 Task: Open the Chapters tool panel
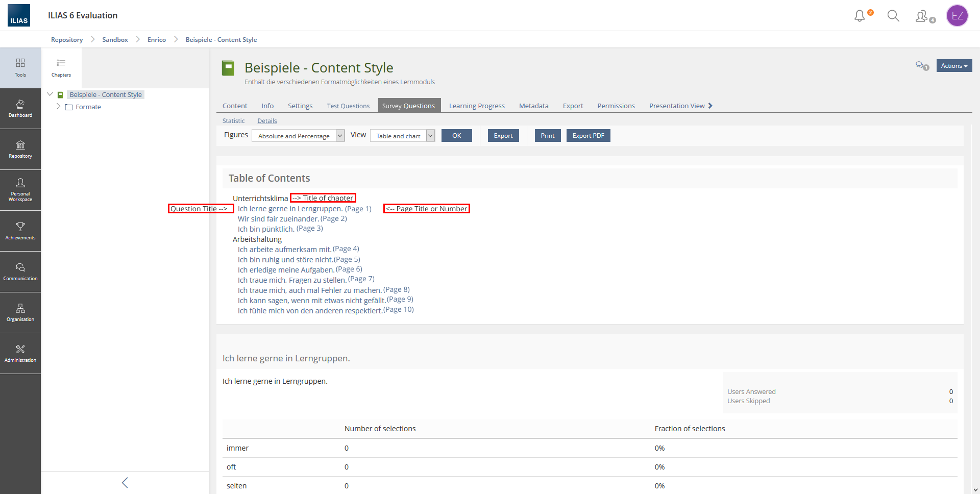[61, 68]
